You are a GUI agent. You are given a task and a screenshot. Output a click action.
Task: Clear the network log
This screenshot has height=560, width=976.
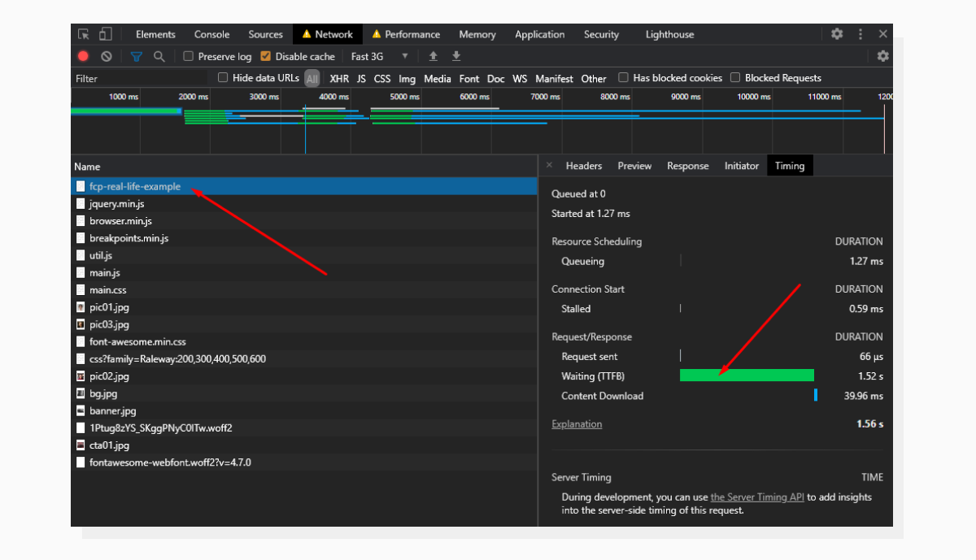pos(105,56)
